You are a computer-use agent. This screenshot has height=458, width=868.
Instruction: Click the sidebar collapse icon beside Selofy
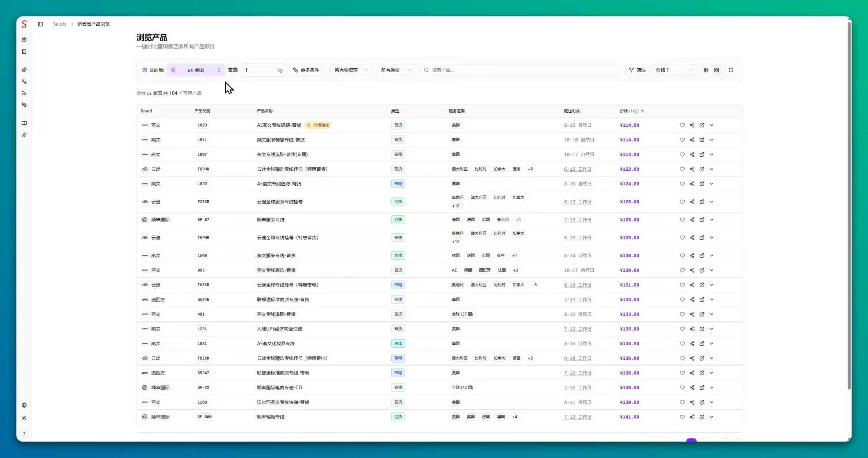coord(40,24)
